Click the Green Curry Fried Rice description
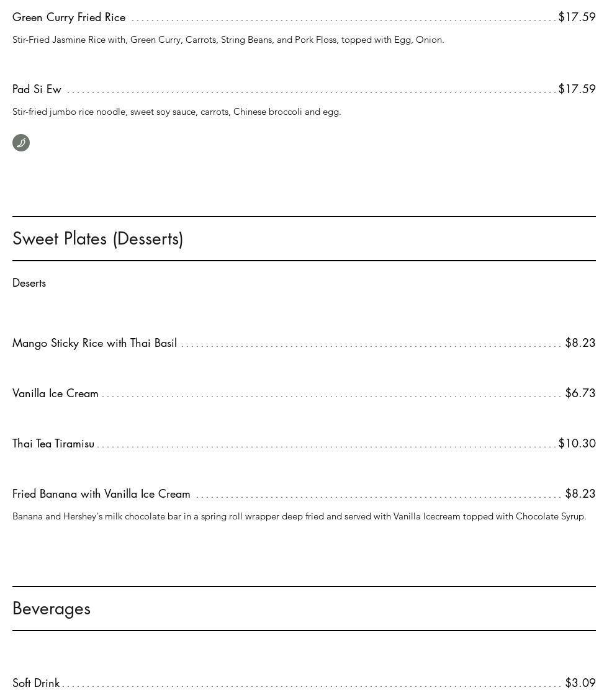The width and height of the screenshot is (599, 700). pyautogui.click(x=228, y=40)
